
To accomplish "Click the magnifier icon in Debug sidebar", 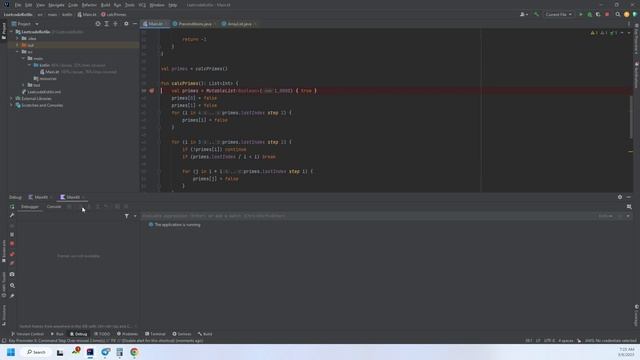I will (x=12, y=285).
